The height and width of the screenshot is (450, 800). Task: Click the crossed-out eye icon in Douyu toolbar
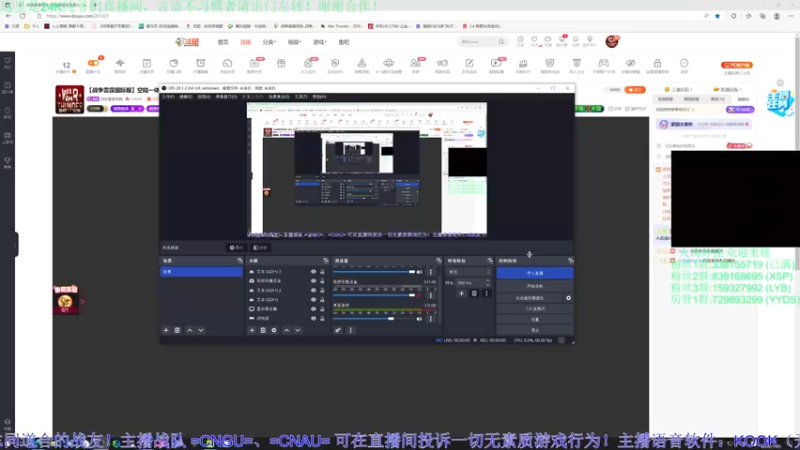[x=631, y=63]
